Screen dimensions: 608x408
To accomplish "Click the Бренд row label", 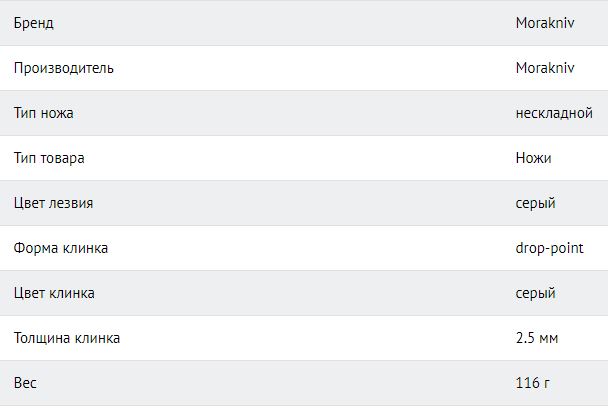I will click(x=34, y=23).
